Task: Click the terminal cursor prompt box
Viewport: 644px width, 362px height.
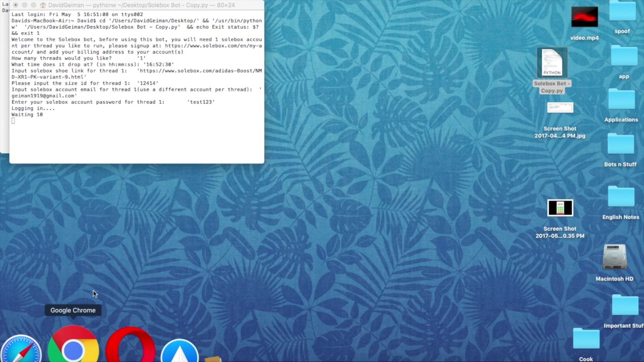Action: pos(13,121)
